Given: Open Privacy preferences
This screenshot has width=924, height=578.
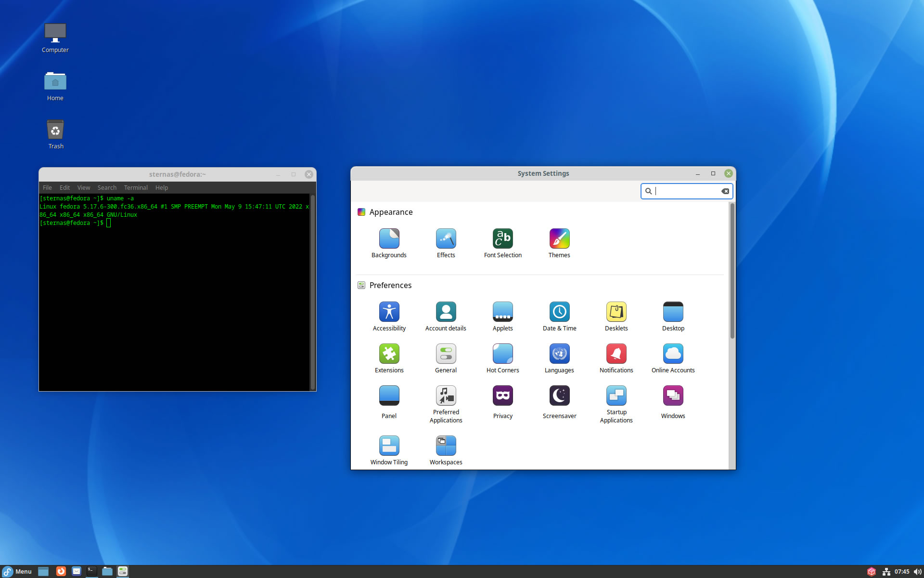Looking at the screenshot, I should [502, 402].
